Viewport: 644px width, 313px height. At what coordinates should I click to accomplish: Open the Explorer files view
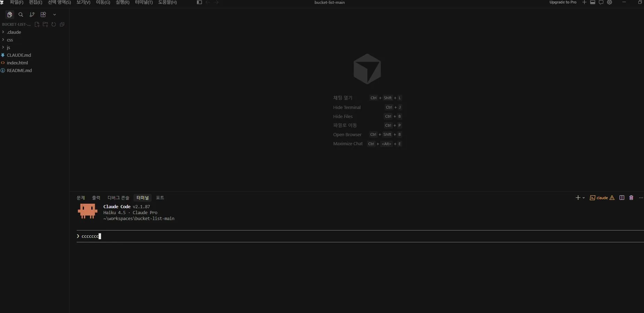(10, 15)
